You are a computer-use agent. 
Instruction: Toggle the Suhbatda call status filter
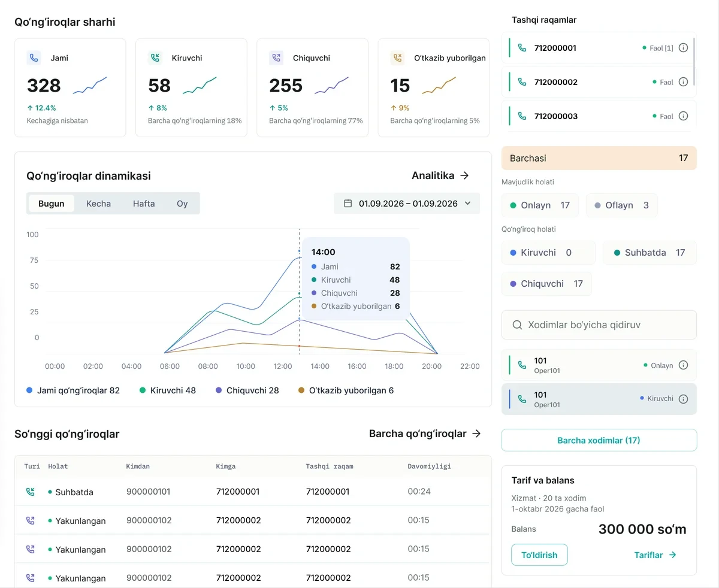(649, 253)
